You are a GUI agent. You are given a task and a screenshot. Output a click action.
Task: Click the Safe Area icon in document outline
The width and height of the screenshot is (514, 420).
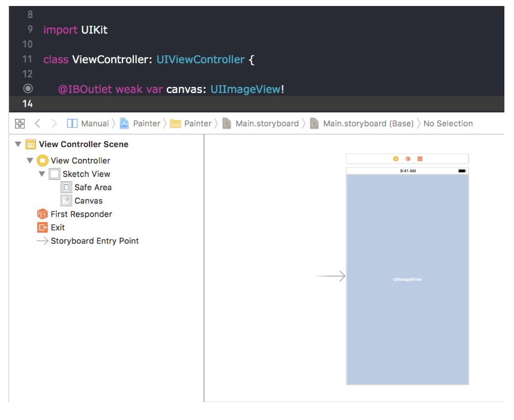[x=66, y=187]
